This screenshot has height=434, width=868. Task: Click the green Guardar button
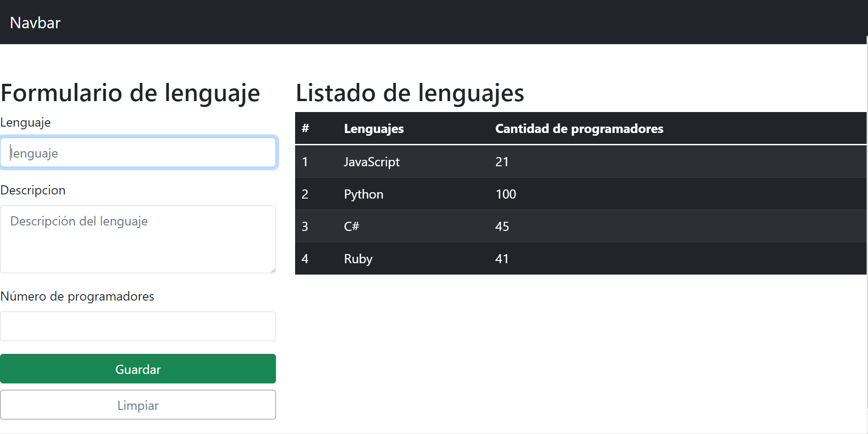138,369
